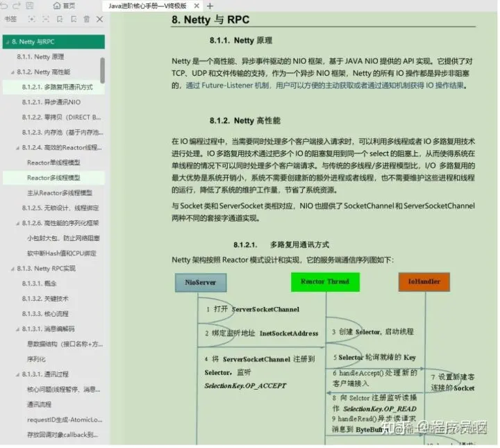This screenshot has width=500, height=448.
Task: Collapse all bookmarks icon
Action: coord(46,19)
